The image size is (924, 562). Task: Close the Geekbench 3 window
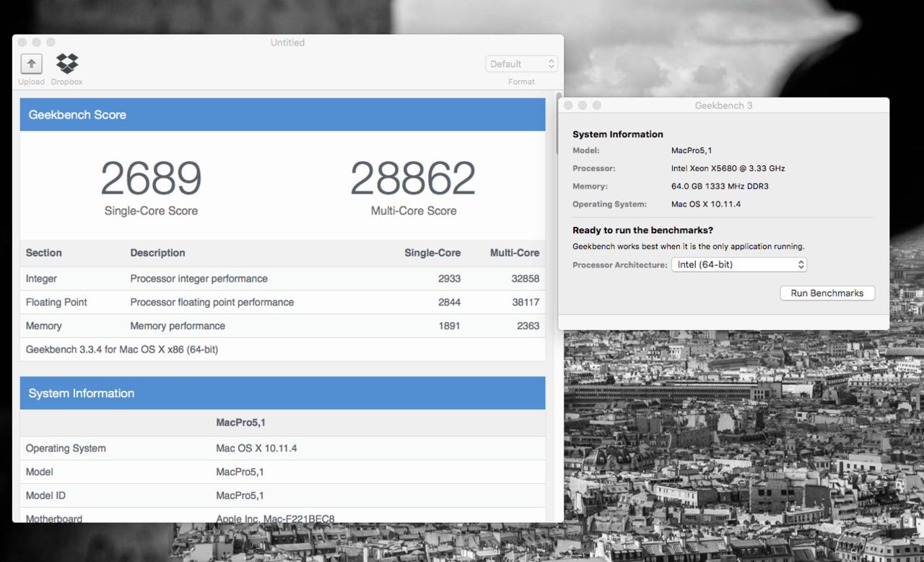pos(568,105)
